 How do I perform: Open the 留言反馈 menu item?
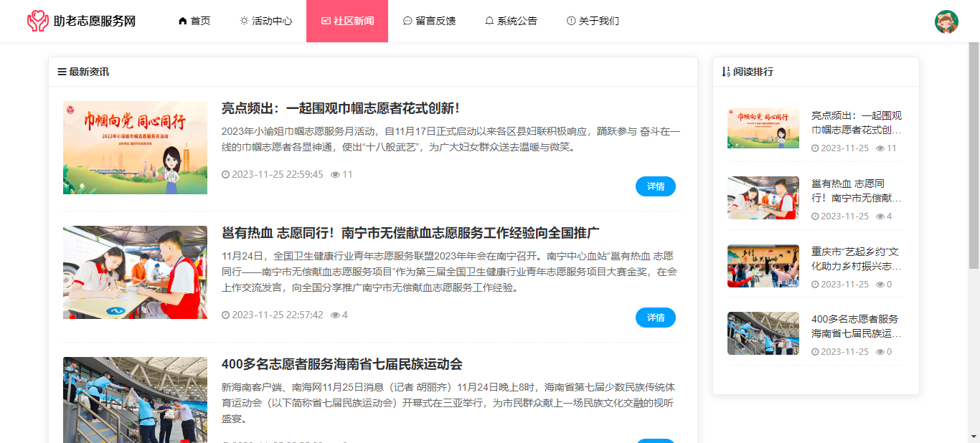coord(429,21)
